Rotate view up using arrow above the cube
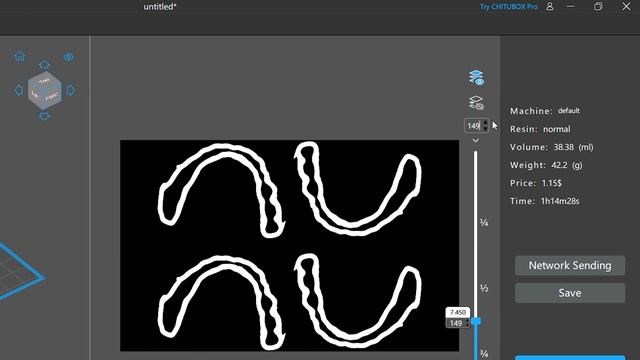The height and width of the screenshot is (360, 640). [44, 64]
